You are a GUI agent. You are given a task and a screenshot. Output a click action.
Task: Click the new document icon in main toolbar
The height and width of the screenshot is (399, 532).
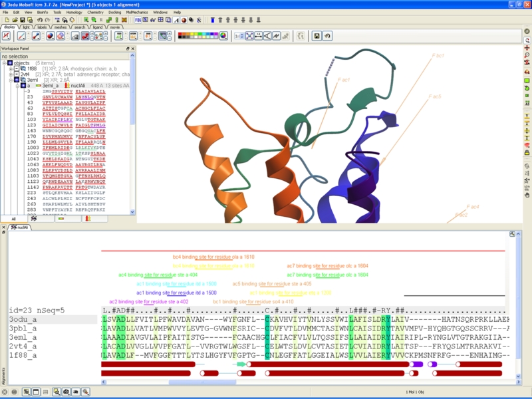[x=6, y=20]
